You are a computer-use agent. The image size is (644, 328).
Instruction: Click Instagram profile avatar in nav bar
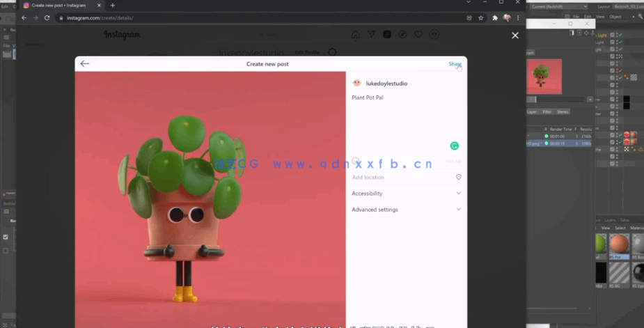click(434, 35)
